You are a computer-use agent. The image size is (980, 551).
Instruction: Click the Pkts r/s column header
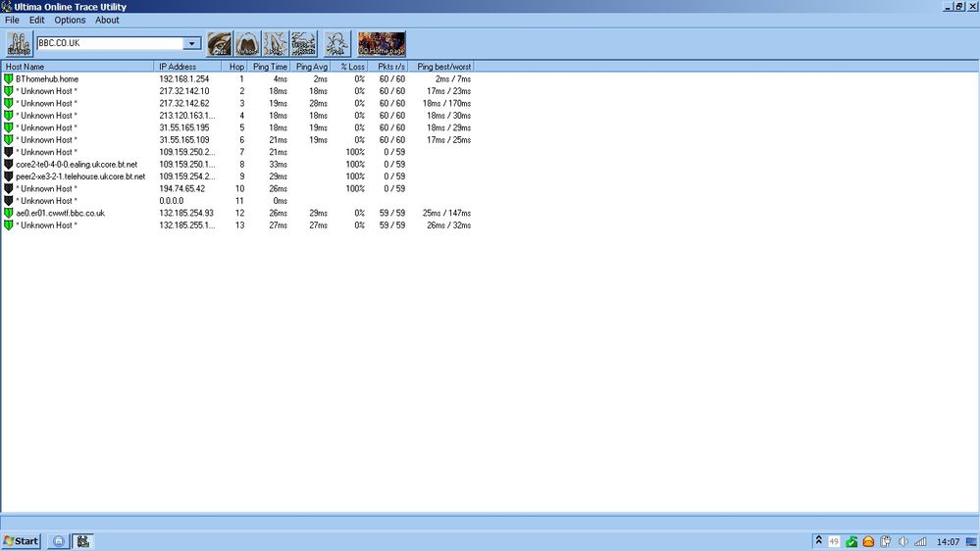pos(388,67)
